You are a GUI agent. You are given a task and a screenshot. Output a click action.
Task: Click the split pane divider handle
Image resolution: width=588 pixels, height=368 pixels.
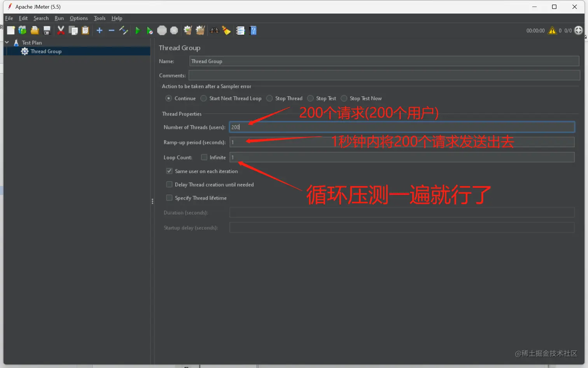152,201
